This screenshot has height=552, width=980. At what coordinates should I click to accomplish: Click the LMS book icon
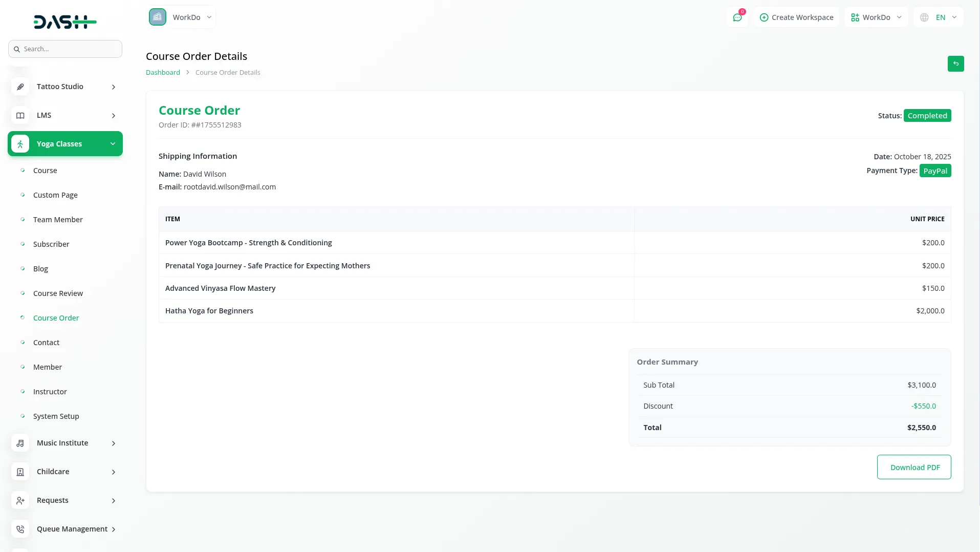[20, 115]
